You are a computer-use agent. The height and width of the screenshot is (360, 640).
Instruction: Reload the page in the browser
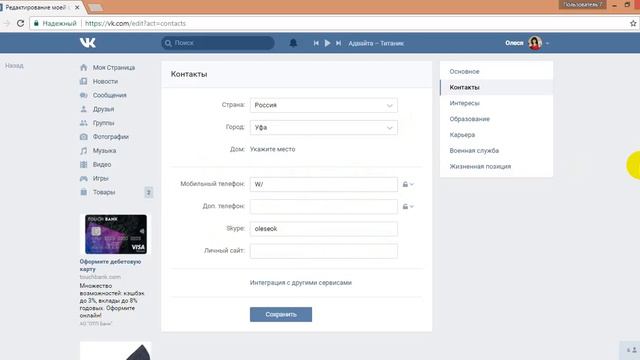tap(20, 23)
